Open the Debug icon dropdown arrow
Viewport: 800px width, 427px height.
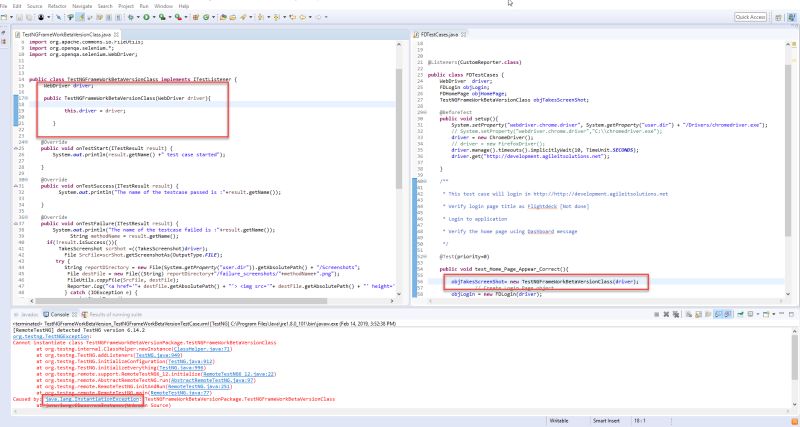[138, 17]
